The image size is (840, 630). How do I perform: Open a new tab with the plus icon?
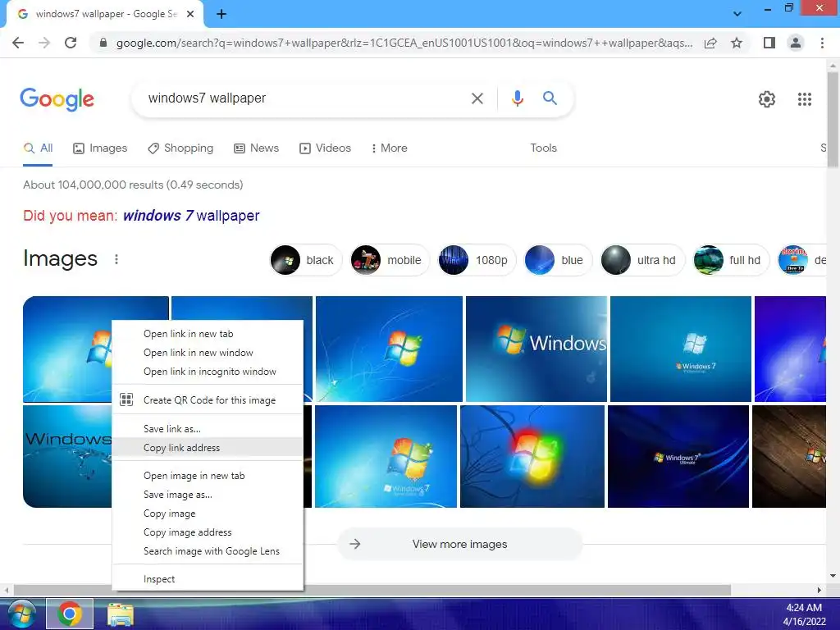click(221, 14)
